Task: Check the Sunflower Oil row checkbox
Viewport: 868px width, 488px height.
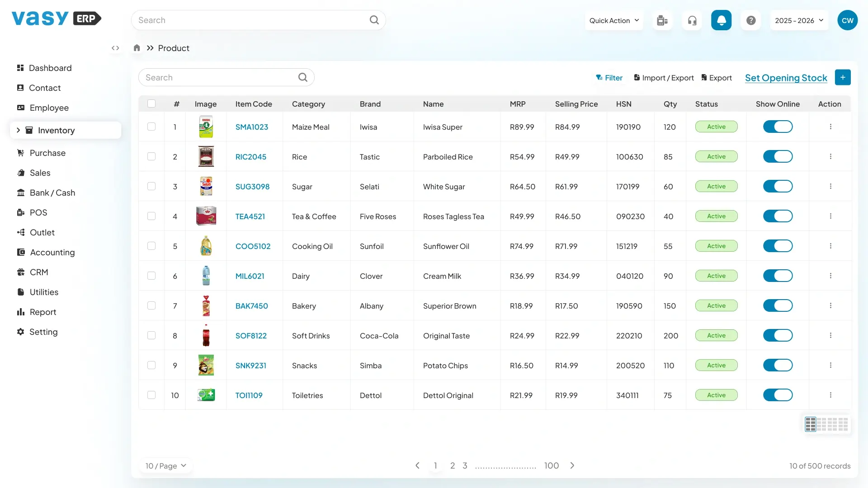Action: (x=151, y=246)
